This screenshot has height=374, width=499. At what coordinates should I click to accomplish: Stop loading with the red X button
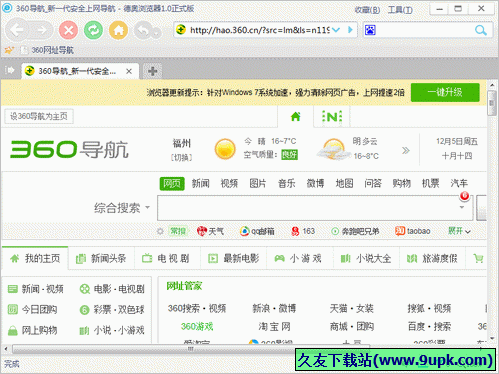[68, 30]
